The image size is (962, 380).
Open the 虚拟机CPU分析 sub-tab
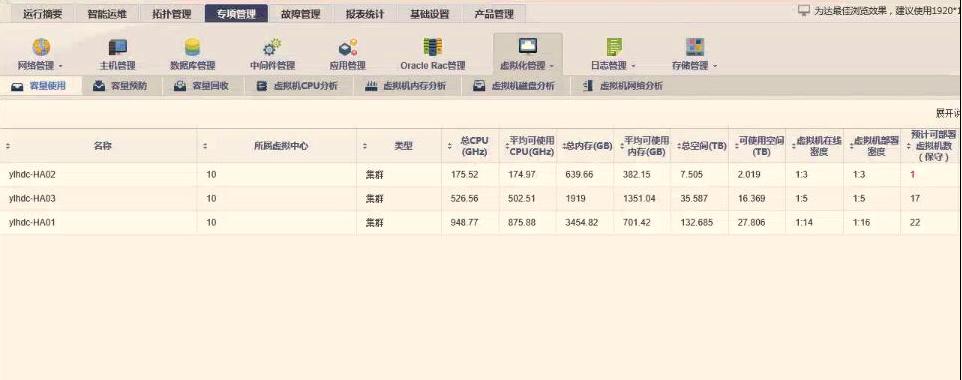click(298, 86)
